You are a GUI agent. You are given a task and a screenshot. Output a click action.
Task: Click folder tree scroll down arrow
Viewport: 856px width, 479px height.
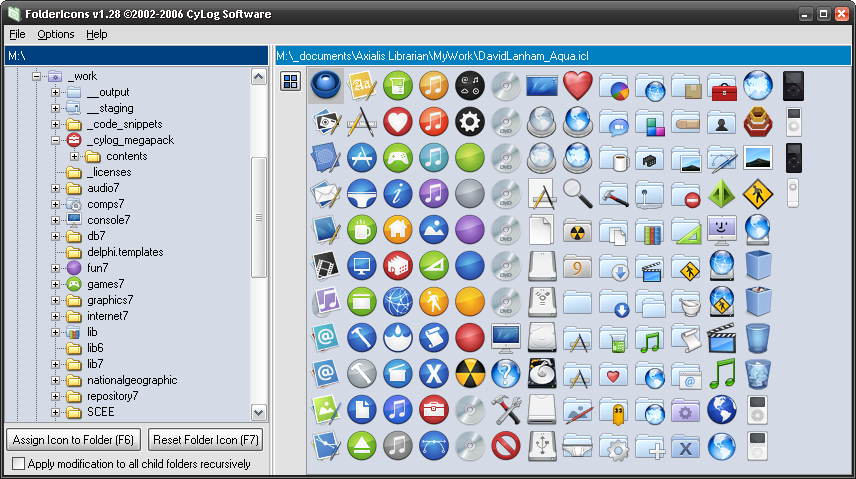(x=259, y=412)
